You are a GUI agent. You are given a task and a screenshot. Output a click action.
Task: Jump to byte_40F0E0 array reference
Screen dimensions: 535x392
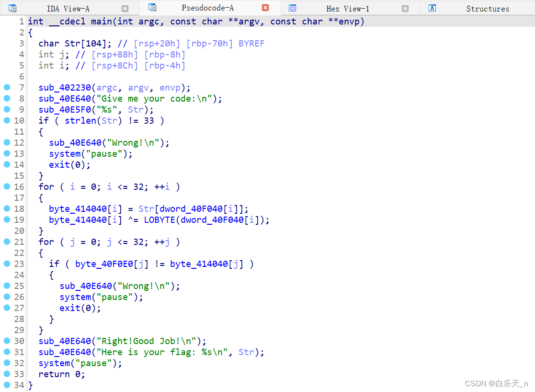tap(104, 264)
